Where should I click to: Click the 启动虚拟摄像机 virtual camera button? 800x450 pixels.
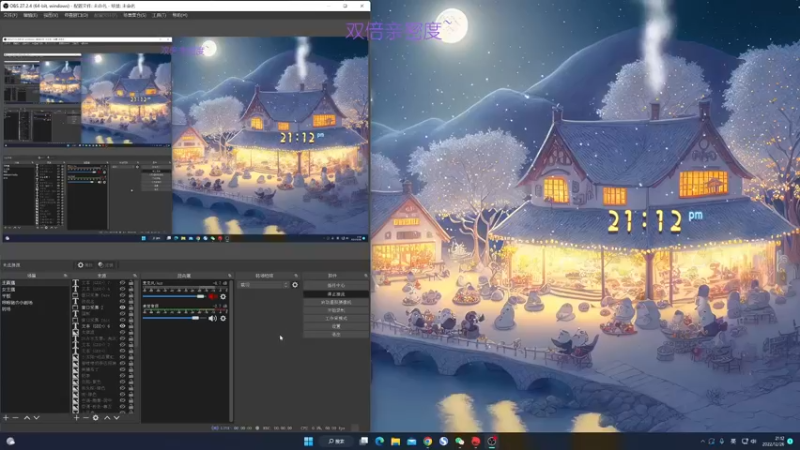(336, 303)
